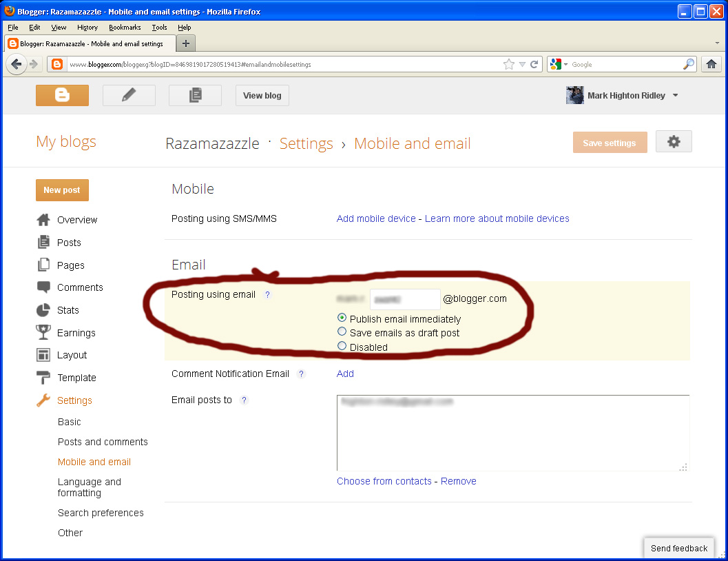The width and height of the screenshot is (728, 561).
Task: Select Save emails as draft post
Action: click(342, 331)
